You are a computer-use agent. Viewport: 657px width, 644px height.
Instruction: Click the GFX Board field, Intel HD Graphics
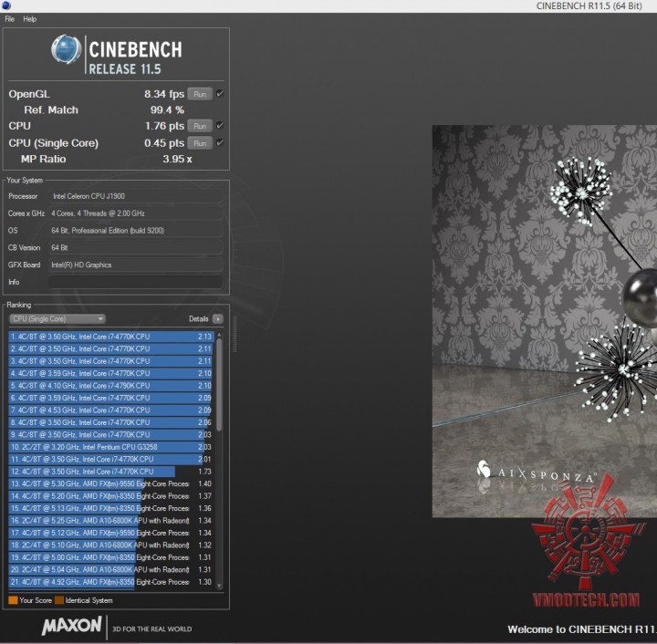(x=135, y=265)
